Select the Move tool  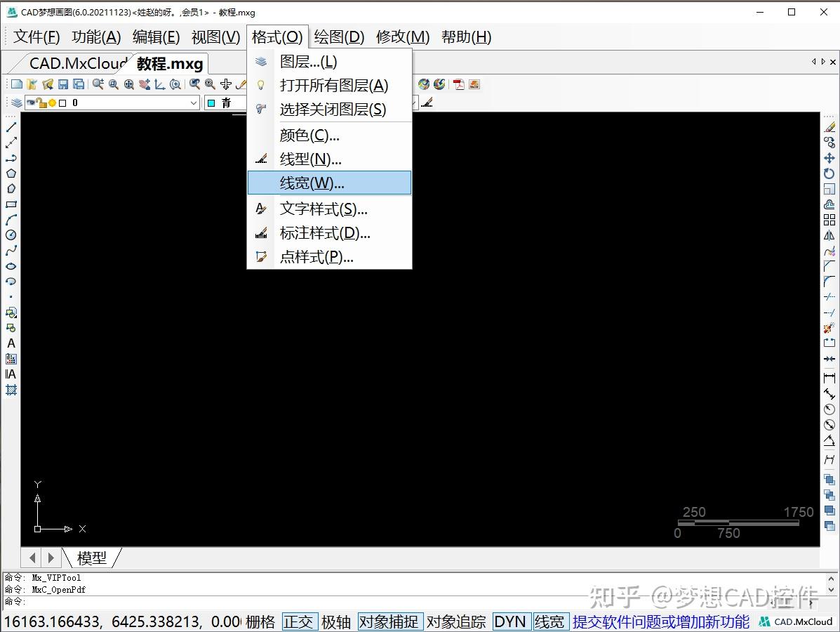829,158
